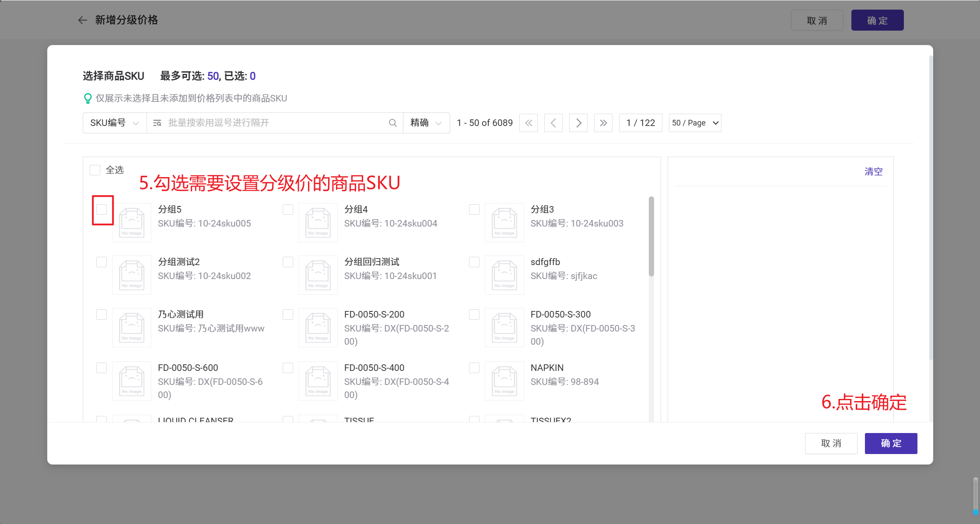Viewport: 980px width, 524px height.
Task: Check the 全选 select-all checkbox
Action: pyautogui.click(x=95, y=170)
